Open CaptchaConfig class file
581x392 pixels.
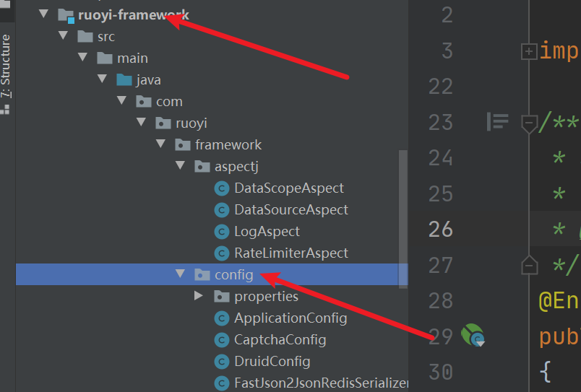tap(280, 340)
